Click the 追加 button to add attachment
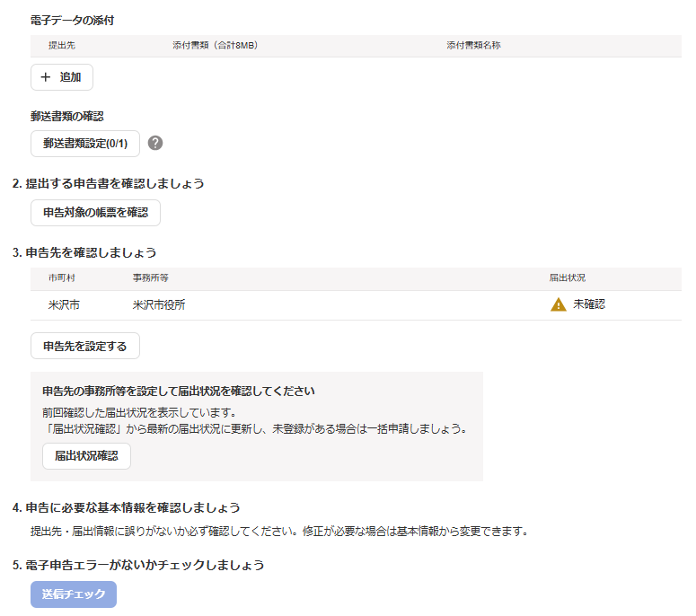 coord(62,77)
